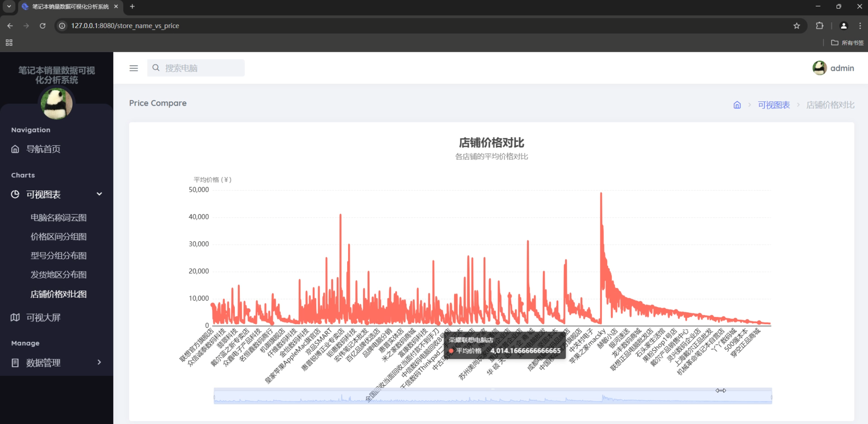Open the 发货地区分布图 page
The height and width of the screenshot is (424, 868).
[58, 275]
